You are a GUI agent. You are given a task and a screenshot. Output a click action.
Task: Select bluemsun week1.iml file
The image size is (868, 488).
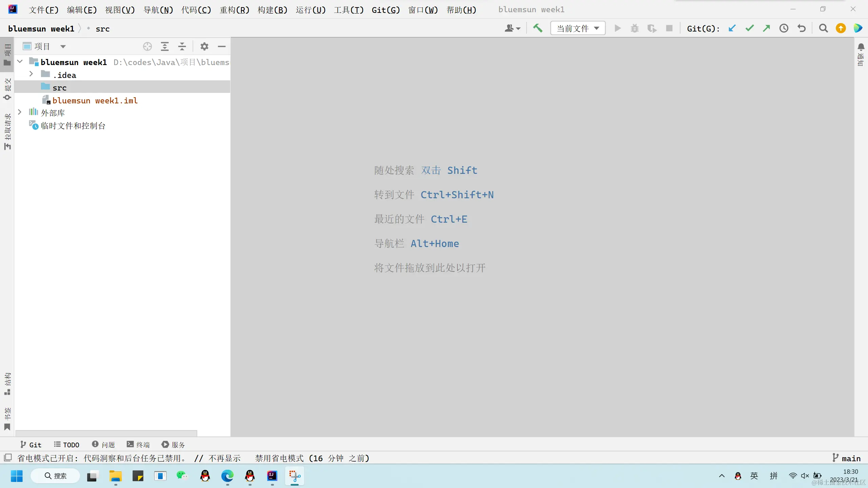coord(95,101)
